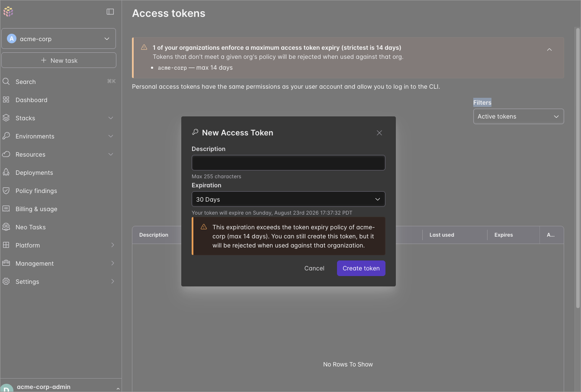This screenshot has height=392, width=581.
Task: Open Deployments page
Action: 34,173
